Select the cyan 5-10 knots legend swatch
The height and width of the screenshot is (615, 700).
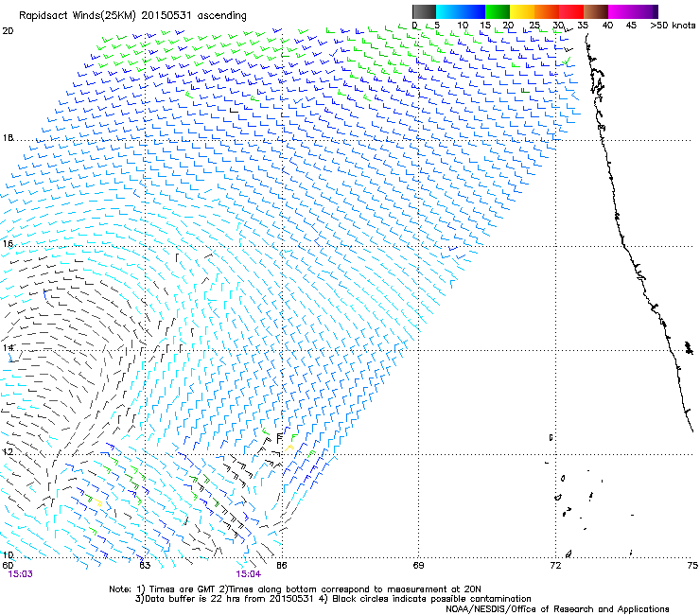448,11
